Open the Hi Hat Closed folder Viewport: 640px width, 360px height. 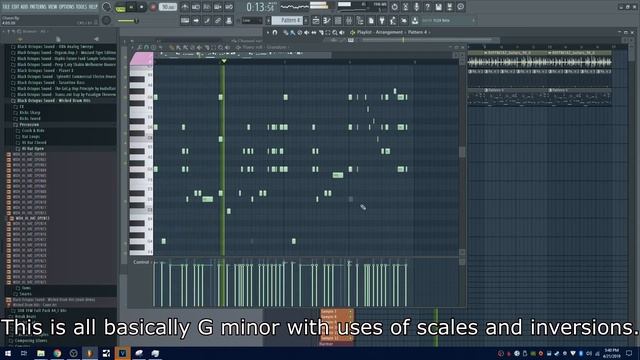point(33,143)
